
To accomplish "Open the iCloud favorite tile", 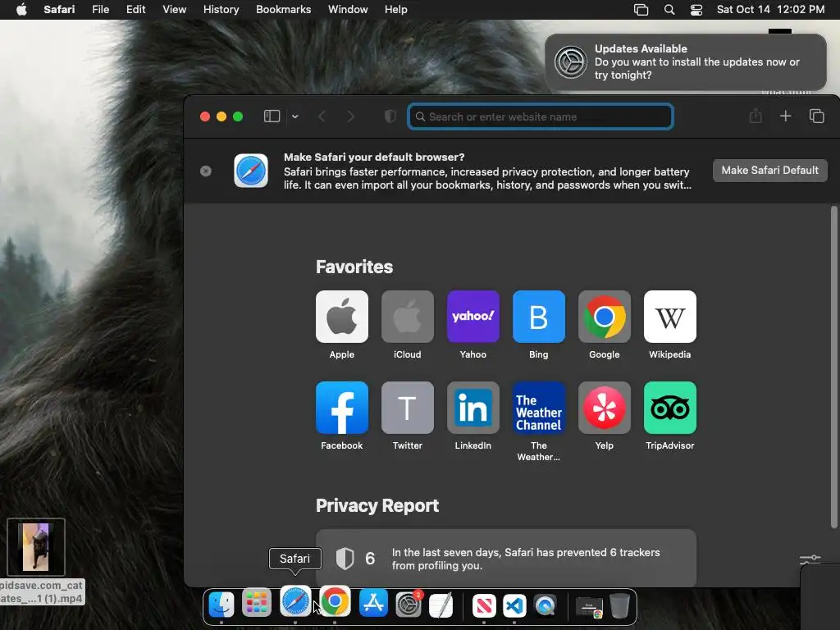I will (407, 317).
